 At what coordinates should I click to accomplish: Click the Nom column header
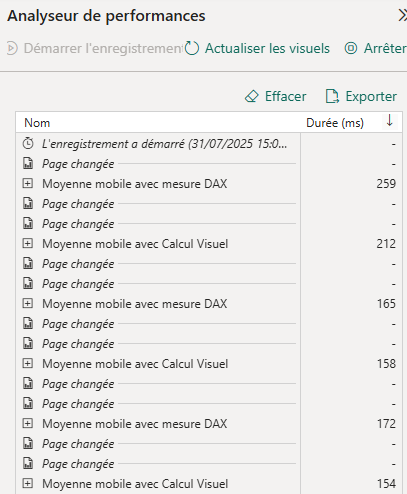pyautogui.click(x=37, y=123)
